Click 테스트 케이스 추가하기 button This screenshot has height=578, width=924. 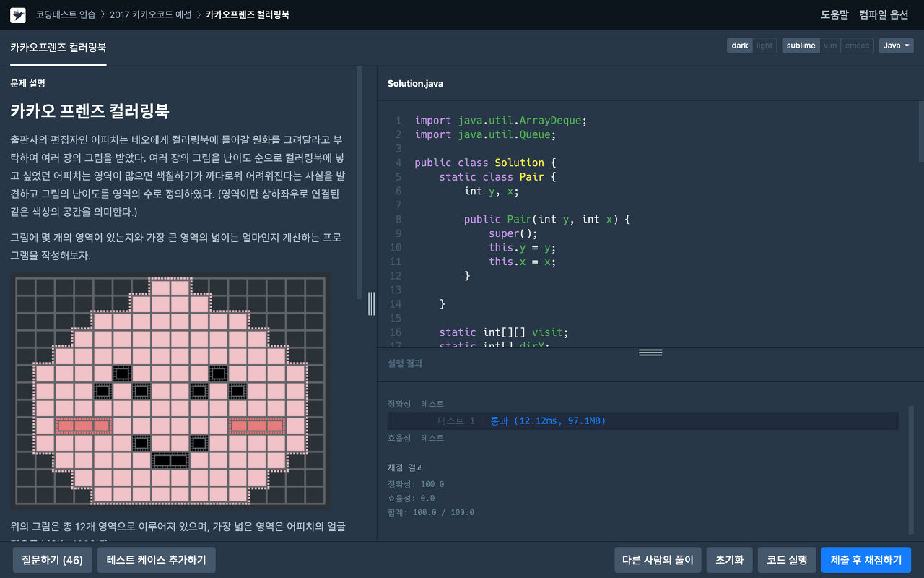click(x=157, y=560)
